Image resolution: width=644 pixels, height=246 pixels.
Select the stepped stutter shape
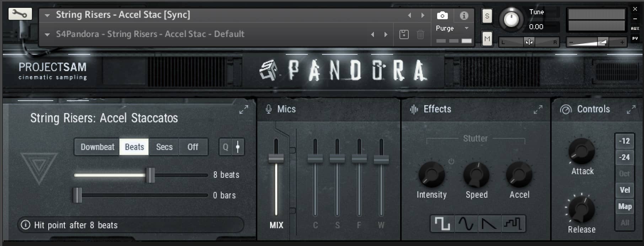point(513,224)
